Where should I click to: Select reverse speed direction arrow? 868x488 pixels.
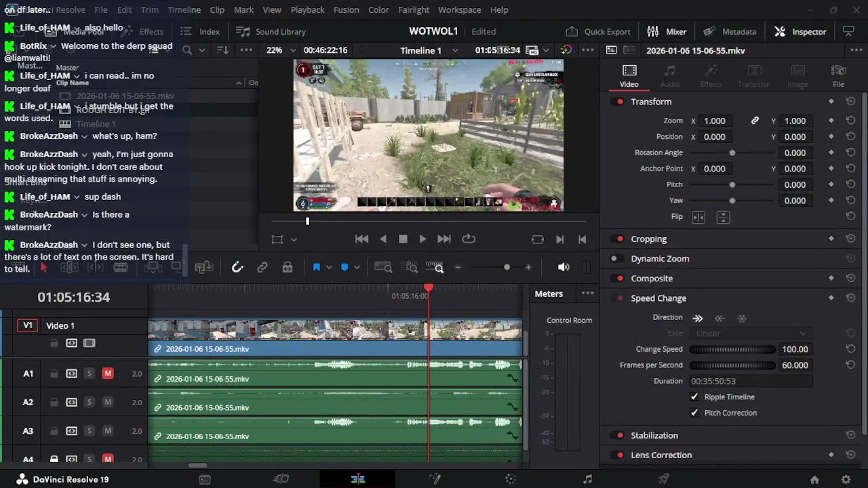tap(719, 318)
